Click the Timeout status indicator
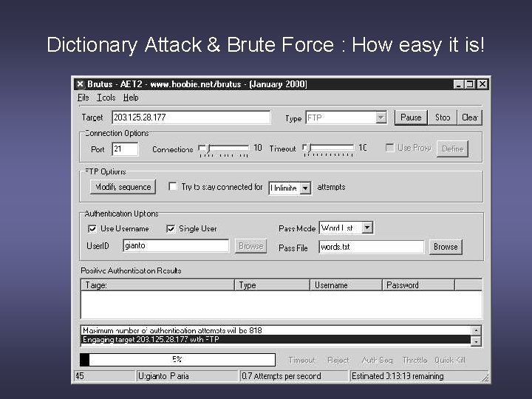This screenshot has height=399, width=532. pyautogui.click(x=301, y=360)
